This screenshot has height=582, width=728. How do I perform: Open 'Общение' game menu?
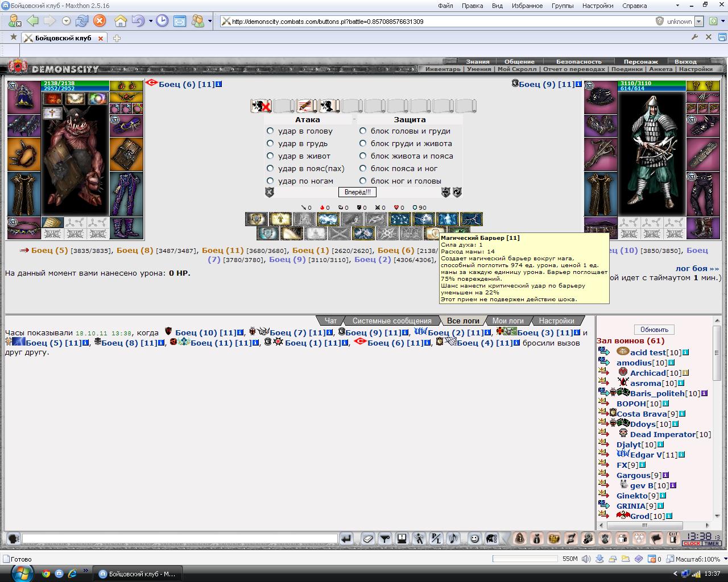tap(519, 61)
